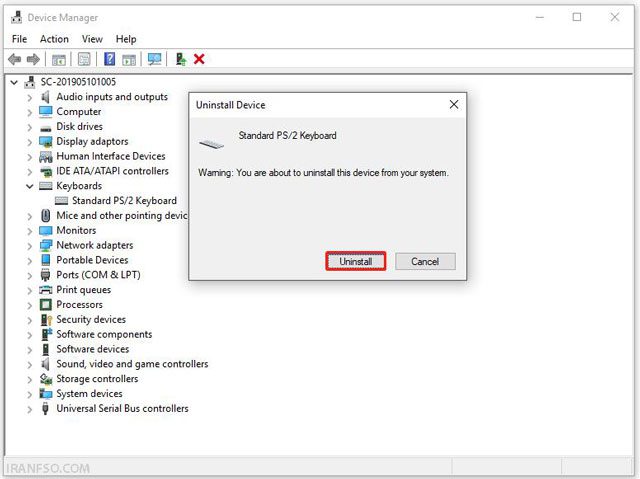640x479 pixels.
Task: Open the Help menu
Action: click(126, 39)
